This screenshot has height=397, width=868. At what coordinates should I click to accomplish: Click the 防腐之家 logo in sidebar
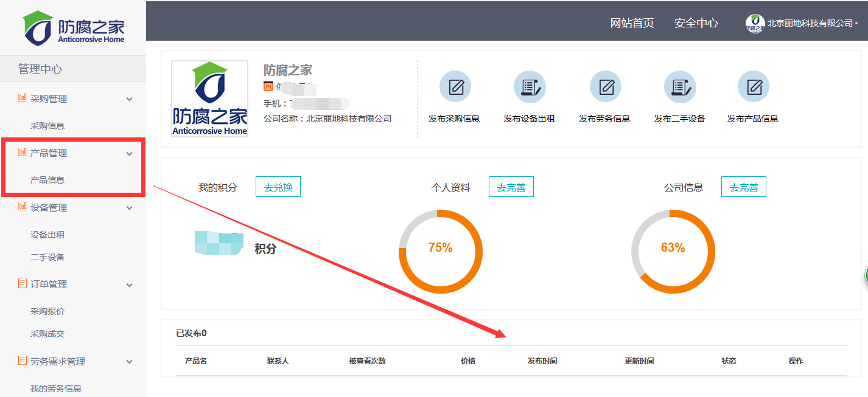click(x=73, y=28)
